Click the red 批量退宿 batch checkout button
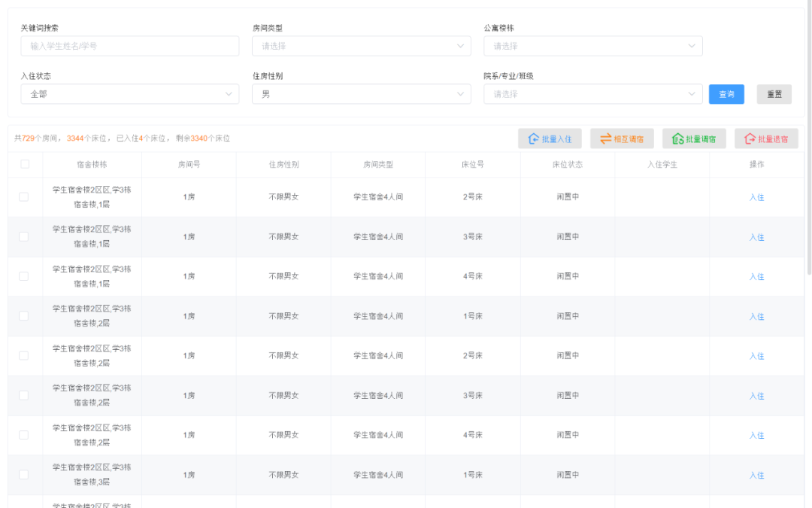The width and height of the screenshot is (812, 508). pos(766,139)
